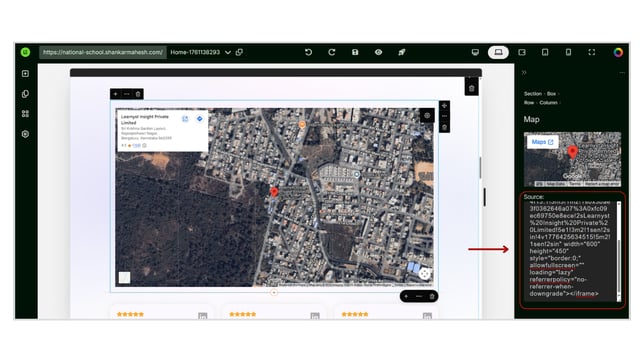Toggle fullscreen canvas mode
The width and height of the screenshot is (644, 362).
point(592,52)
